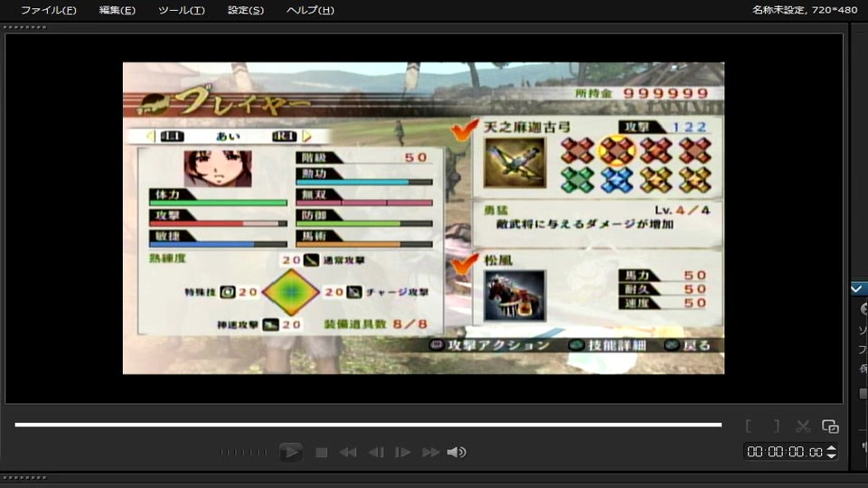Screen dimensions: 868x488
Task: Enlarge the preview window
Action: [x=830, y=426]
